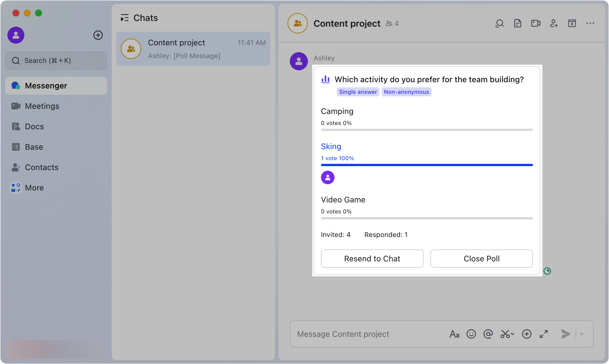Open the chat search icon in Content project
609x364 pixels.
[499, 23]
